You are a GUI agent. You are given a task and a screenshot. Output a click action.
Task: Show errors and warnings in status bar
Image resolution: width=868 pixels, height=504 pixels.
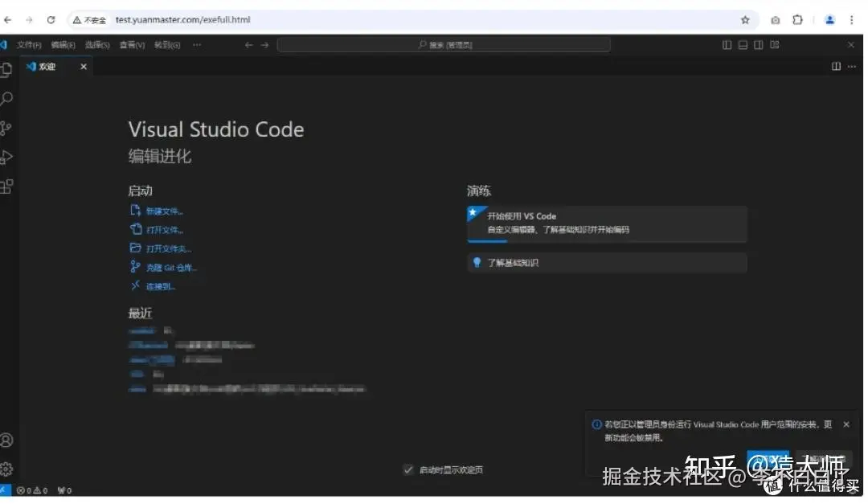32,490
